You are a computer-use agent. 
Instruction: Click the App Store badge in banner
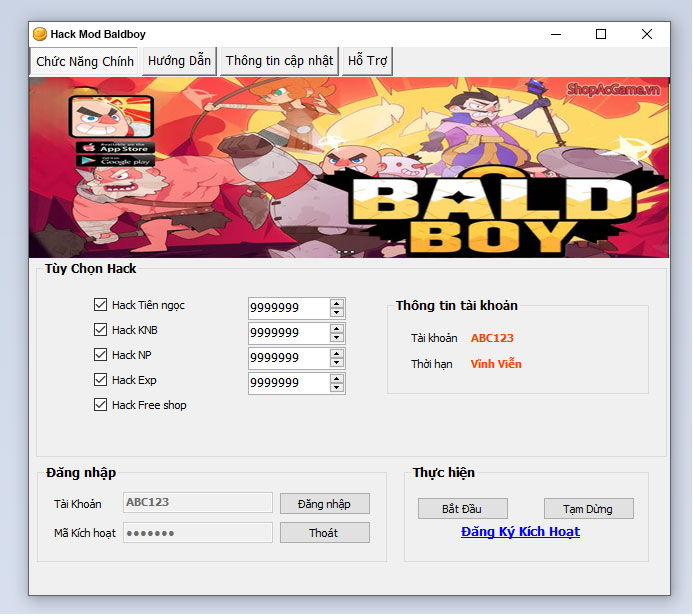tap(115, 147)
